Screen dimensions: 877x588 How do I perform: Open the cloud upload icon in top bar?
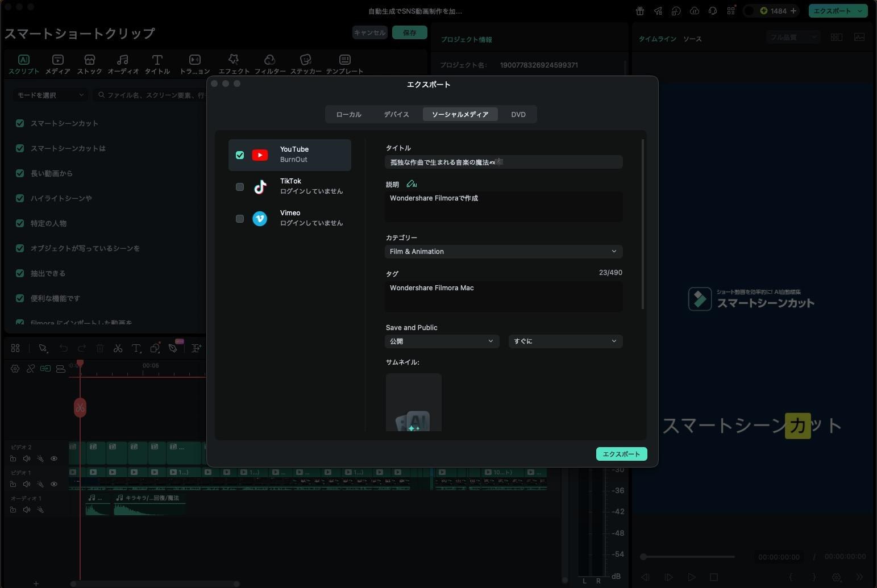click(694, 11)
